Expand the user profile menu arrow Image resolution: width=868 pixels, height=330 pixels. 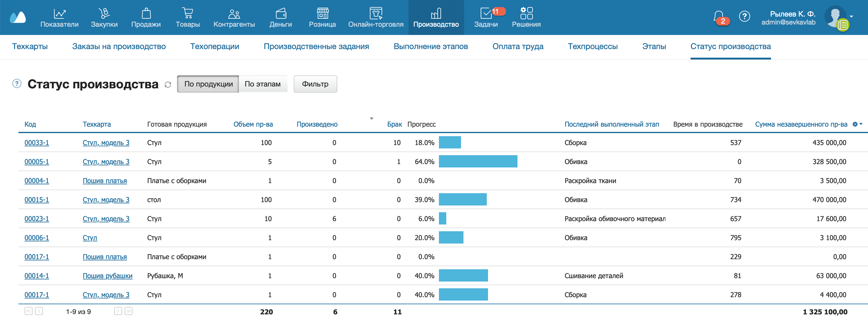[851, 16]
